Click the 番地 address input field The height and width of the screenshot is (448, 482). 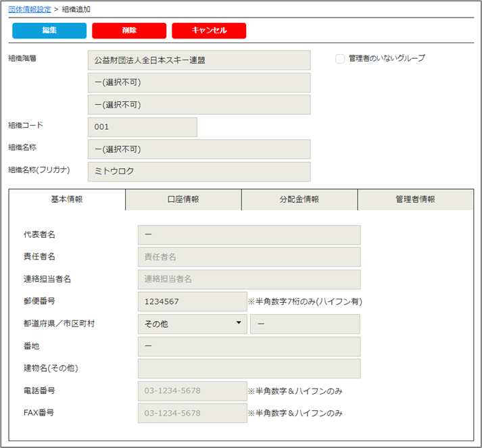[249, 346]
